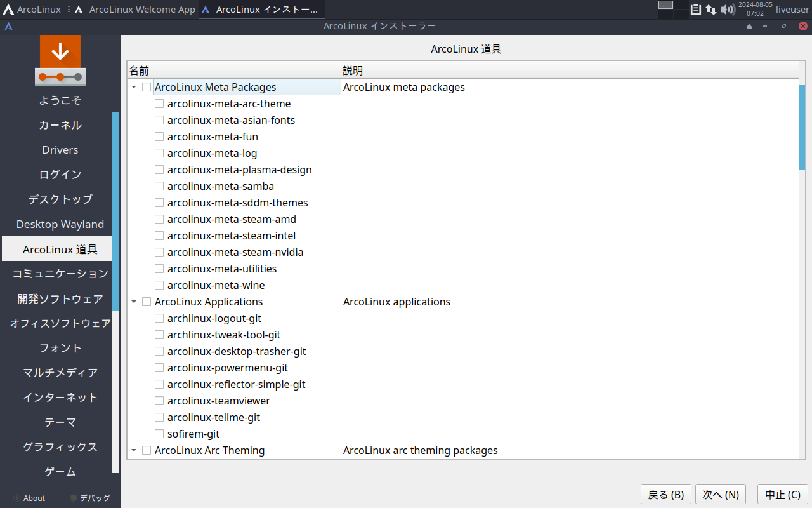Screen dimensions: 812x508
Task: Enable arcolinux-meta-asian-fonts package
Action: (x=159, y=120)
